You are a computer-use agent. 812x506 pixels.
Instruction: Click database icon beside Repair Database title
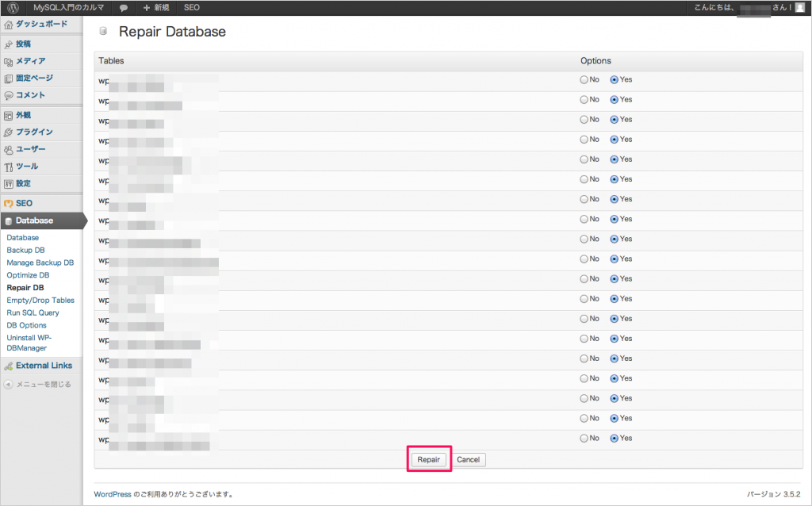104,32
